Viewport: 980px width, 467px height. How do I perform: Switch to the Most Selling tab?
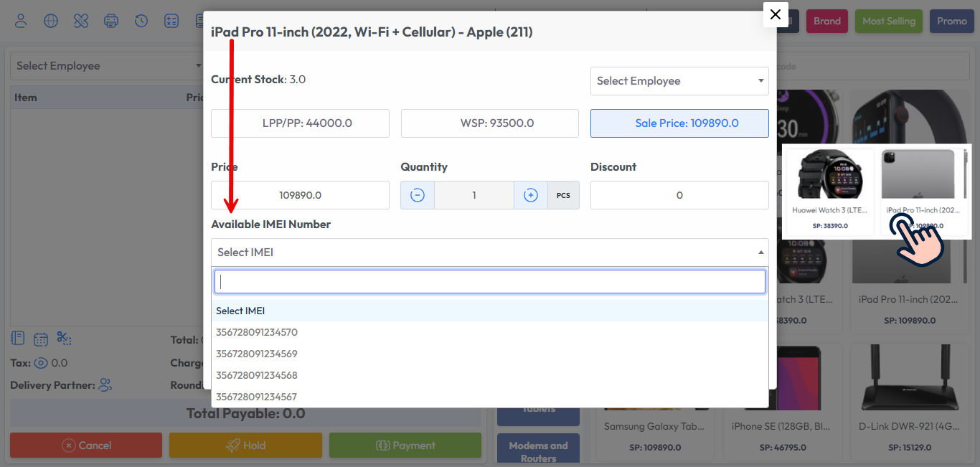tap(888, 21)
